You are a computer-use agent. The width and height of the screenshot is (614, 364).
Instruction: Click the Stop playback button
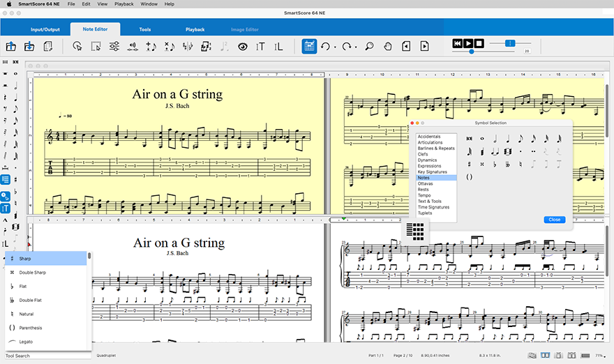479,43
